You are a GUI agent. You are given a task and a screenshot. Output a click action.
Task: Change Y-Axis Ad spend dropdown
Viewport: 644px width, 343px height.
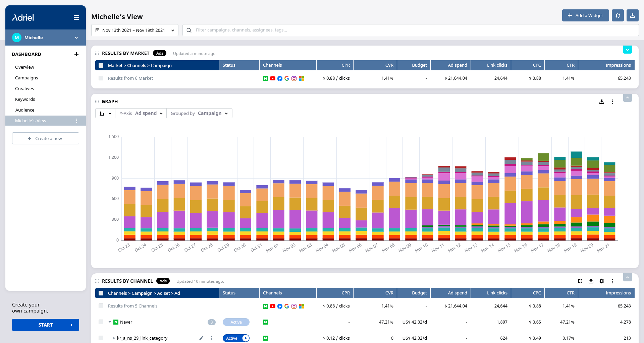(x=141, y=113)
